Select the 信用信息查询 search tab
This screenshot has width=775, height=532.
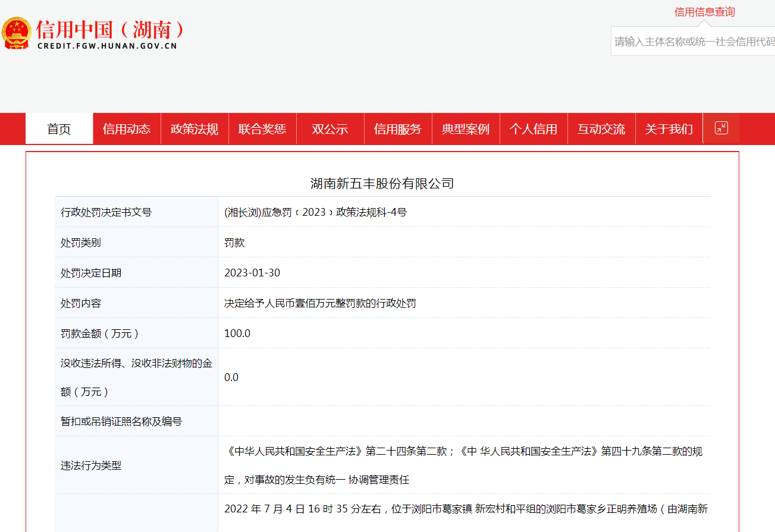(704, 12)
